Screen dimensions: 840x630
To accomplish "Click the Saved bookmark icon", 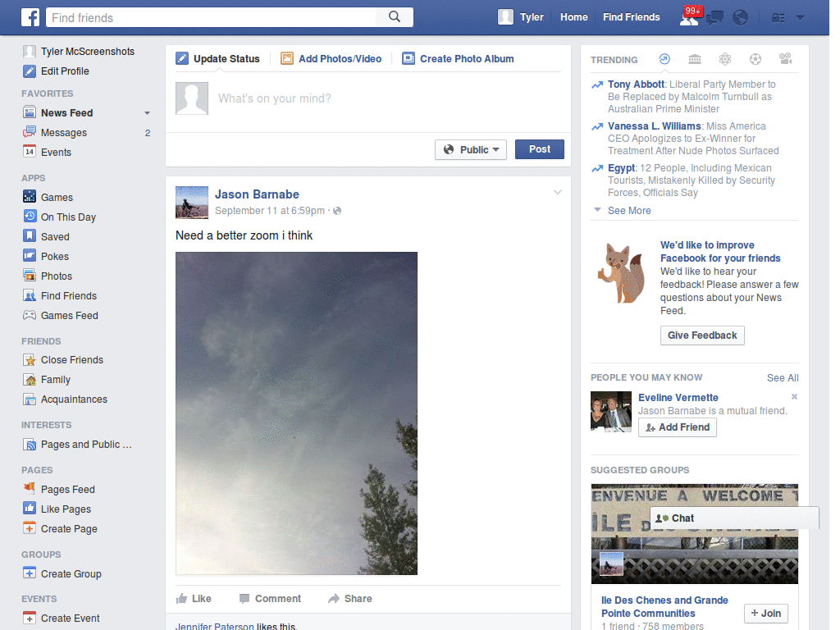I will coord(30,236).
